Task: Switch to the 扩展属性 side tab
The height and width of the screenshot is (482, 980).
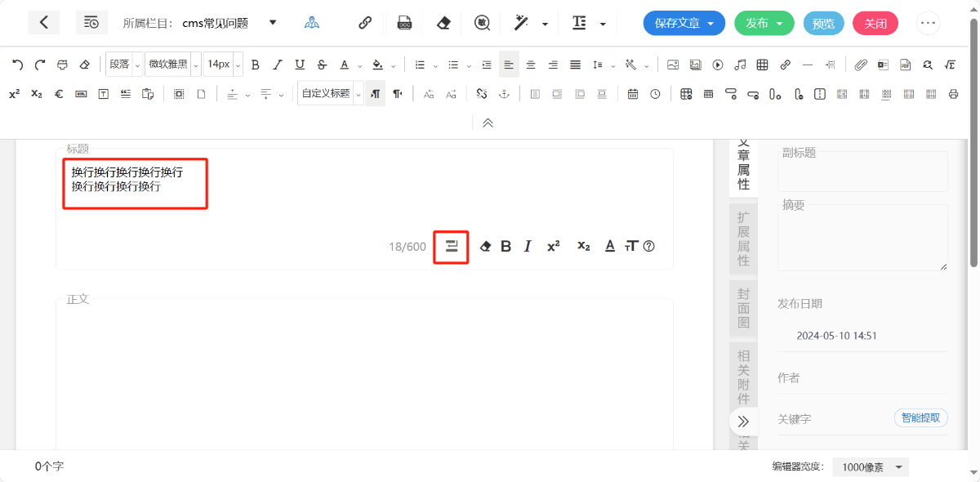Action: click(743, 239)
